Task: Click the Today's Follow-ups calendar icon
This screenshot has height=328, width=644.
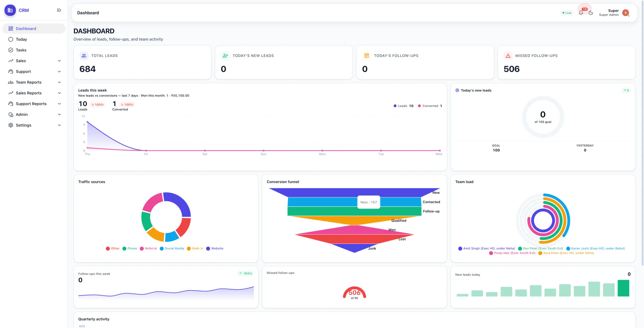Action: 367,56
